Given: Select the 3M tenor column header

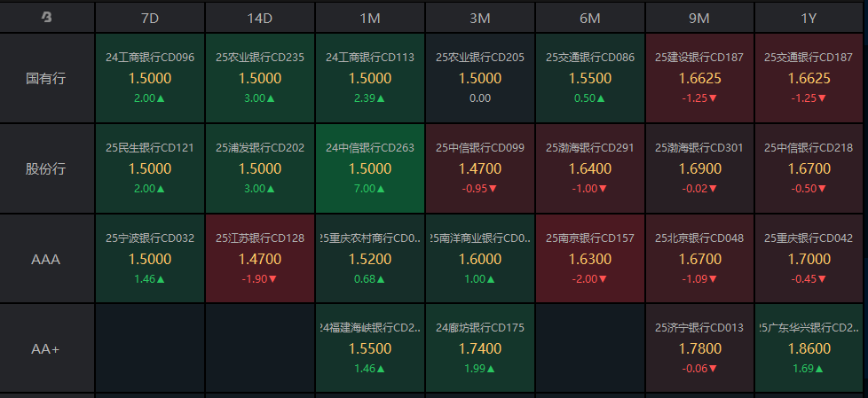Looking at the screenshot, I should (480, 18).
